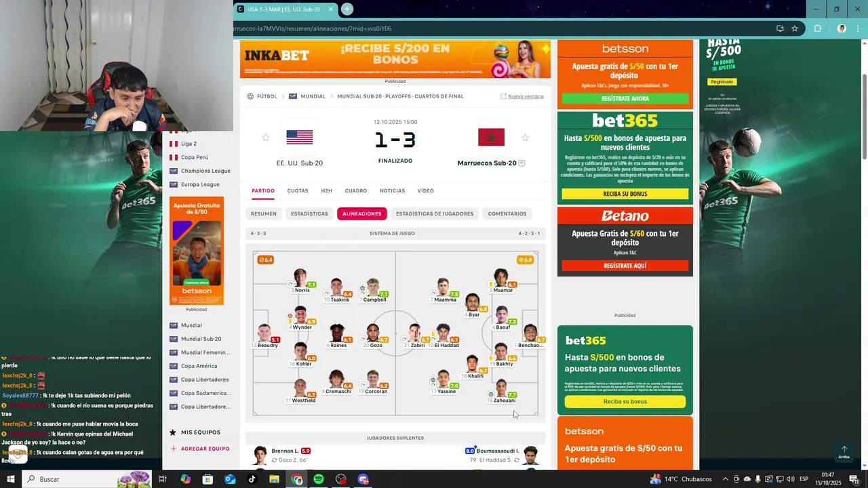Open the ESTADÍSTICAS tab
The height and width of the screenshot is (488, 868).
tap(309, 213)
